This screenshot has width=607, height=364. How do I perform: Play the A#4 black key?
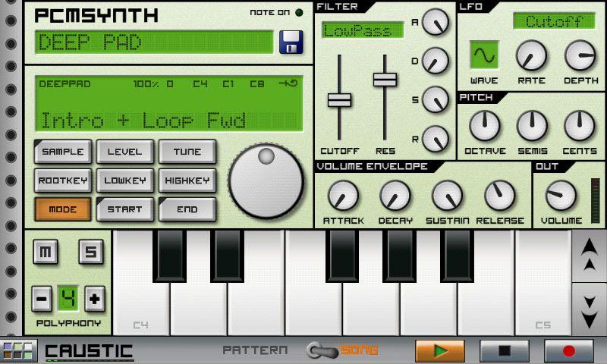(457, 256)
